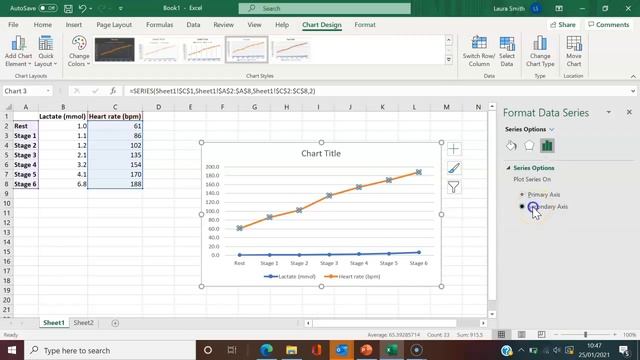This screenshot has width=640, height=360.
Task: Click the Search box in title bar
Action: 324,8
